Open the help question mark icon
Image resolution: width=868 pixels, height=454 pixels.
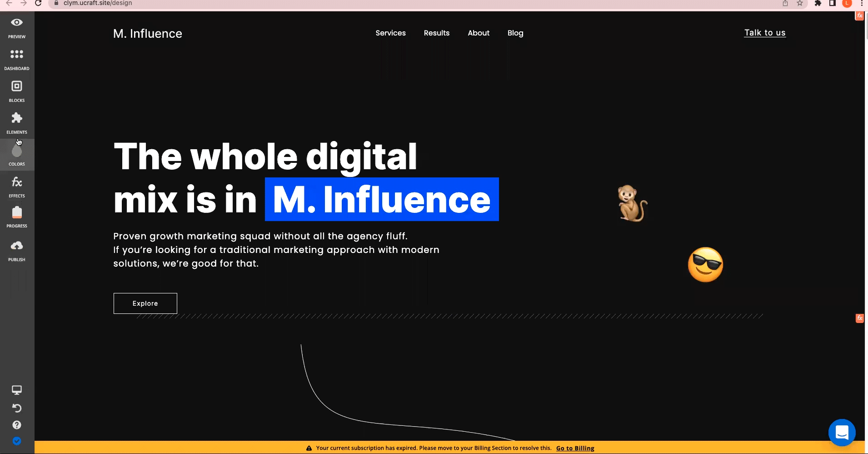tap(17, 425)
